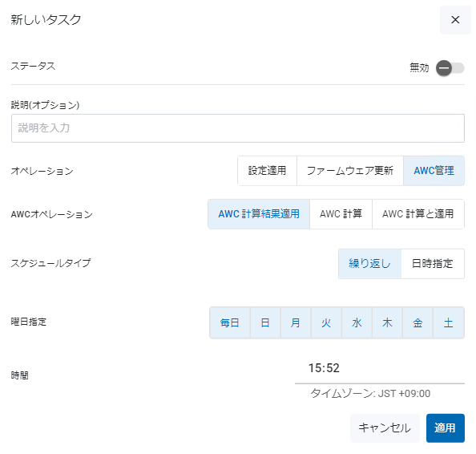
Task: Choose AWC 計算と適用 option
Action: (x=418, y=214)
